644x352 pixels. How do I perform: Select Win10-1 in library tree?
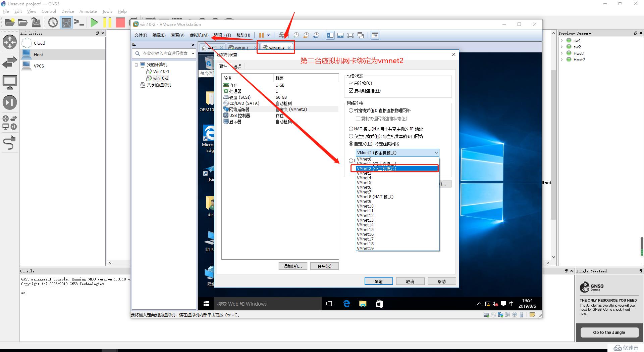tap(161, 72)
